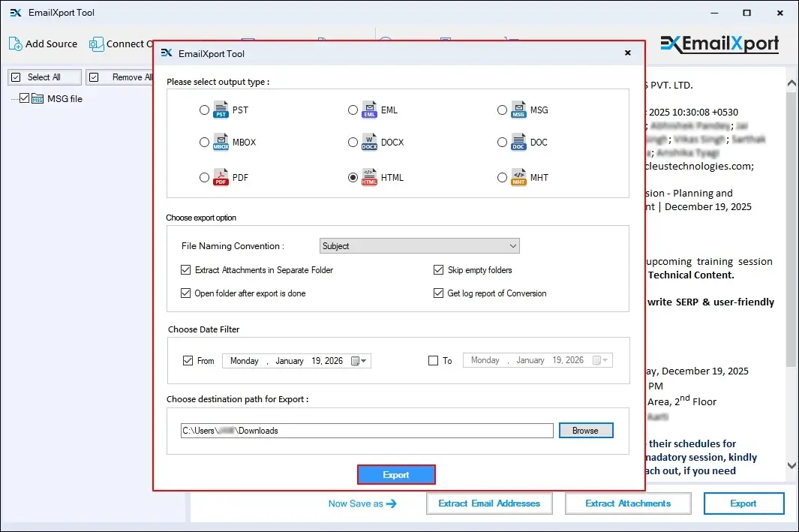Click the Add Source toolbar item
Viewport: 799px width, 532px height.
pos(43,44)
